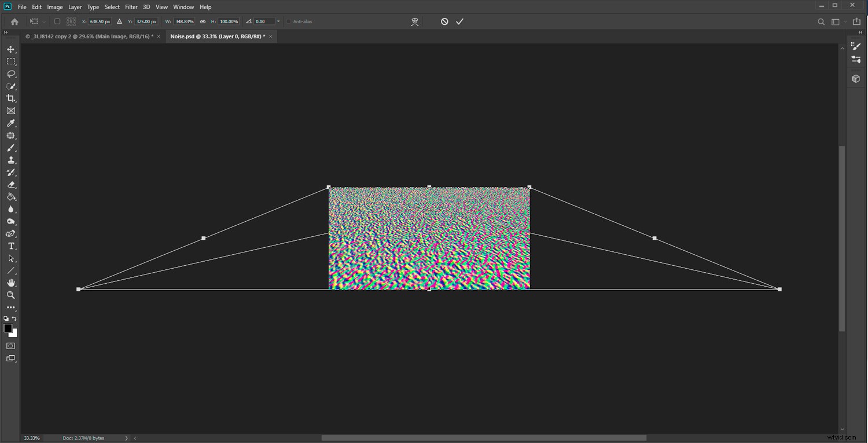This screenshot has width=868, height=443.
Task: Toggle the reference point checkbox
Action: pos(57,21)
